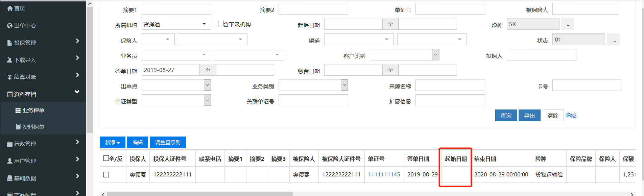Click the table horizontal scrollbar thumb

tap(200, 194)
